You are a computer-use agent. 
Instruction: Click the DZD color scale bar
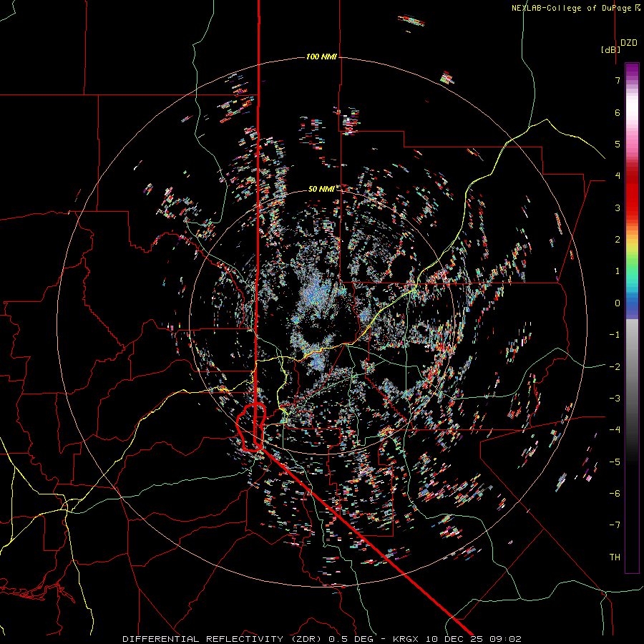pyautogui.click(x=632, y=318)
